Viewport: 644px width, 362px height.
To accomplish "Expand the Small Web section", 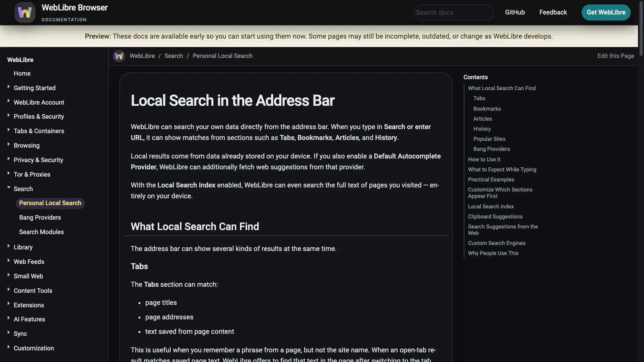I will [x=8, y=275].
